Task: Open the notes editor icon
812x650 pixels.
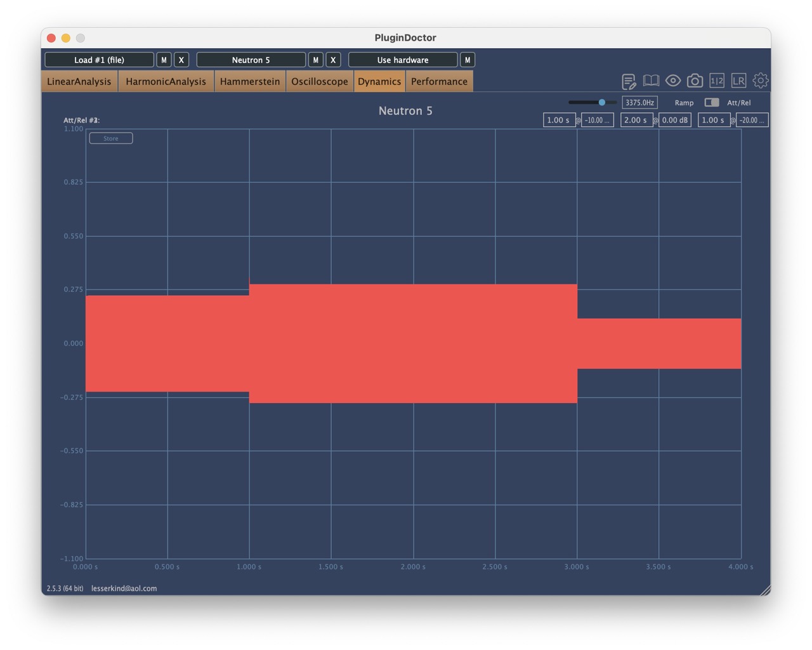Action: tap(629, 81)
